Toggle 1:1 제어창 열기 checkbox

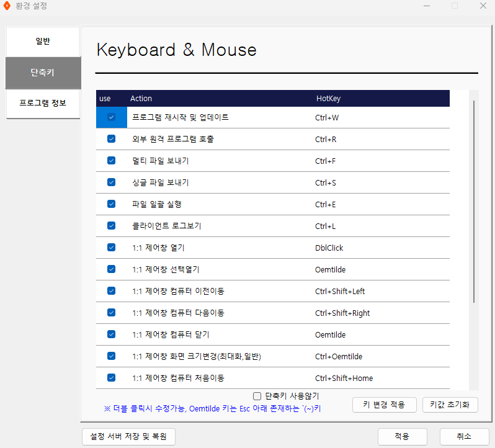coord(111,248)
